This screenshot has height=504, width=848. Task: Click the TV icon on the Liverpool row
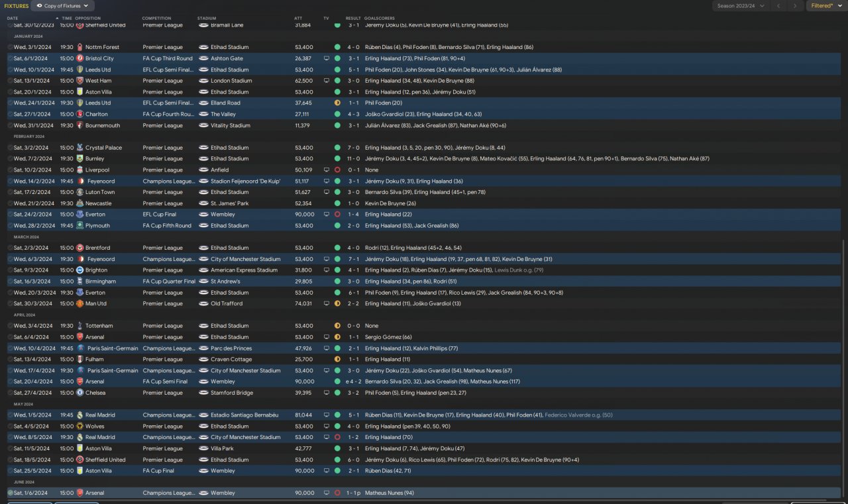(326, 170)
